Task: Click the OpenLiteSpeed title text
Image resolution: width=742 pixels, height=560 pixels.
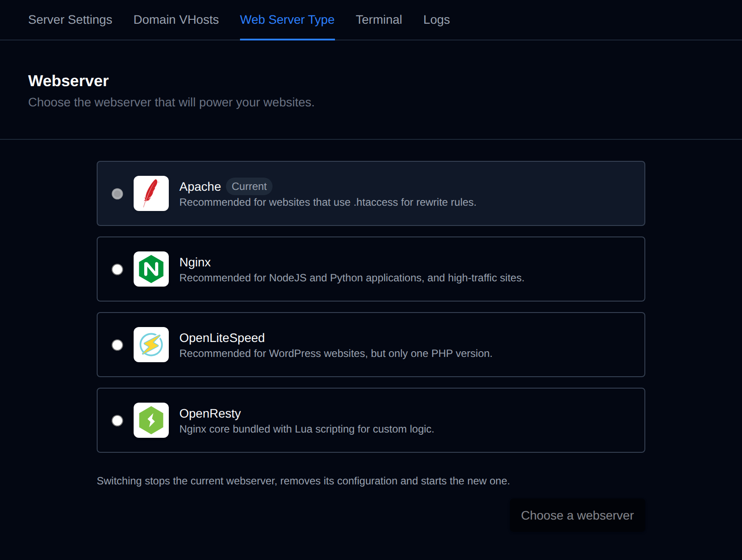Action: [222, 338]
